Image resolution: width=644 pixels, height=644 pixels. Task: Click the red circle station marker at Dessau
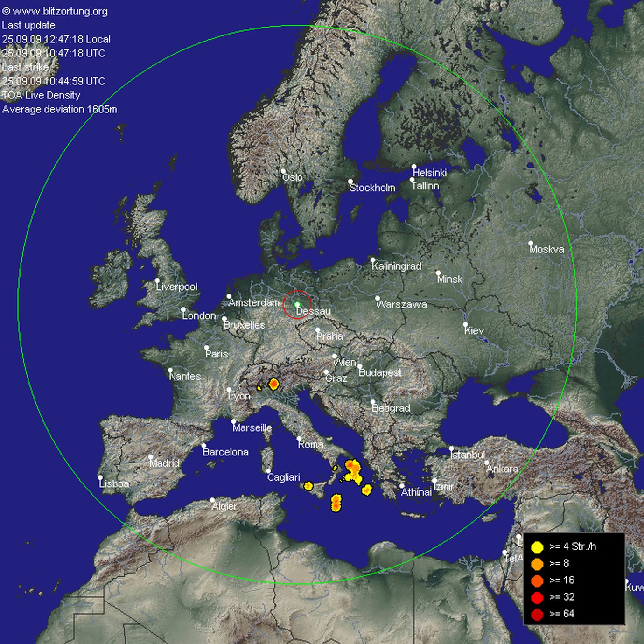click(x=297, y=304)
